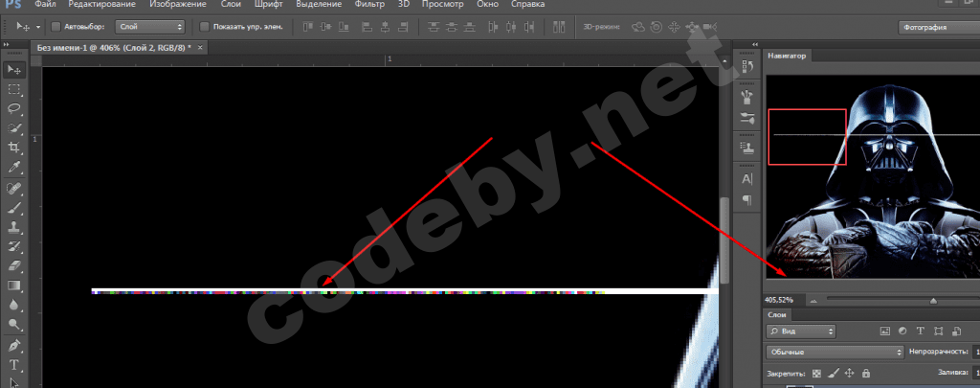This screenshot has width=980, height=388.
Task: Switch to the Навигатор tab
Action: [x=787, y=56]
